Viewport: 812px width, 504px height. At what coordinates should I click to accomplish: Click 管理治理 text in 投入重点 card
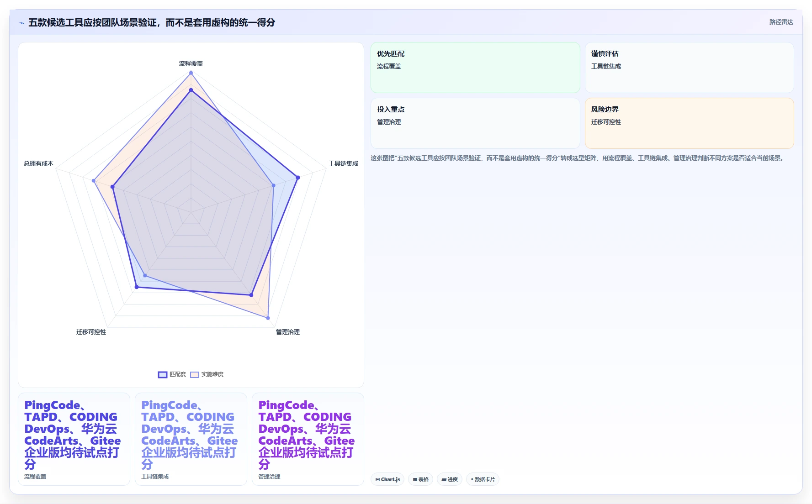tap(389, 122)
